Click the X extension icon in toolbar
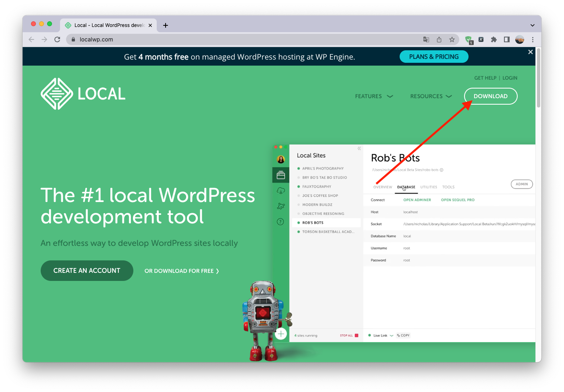This screenshot has height=392, width=564. pyautogui.click(x=481, y=39)
